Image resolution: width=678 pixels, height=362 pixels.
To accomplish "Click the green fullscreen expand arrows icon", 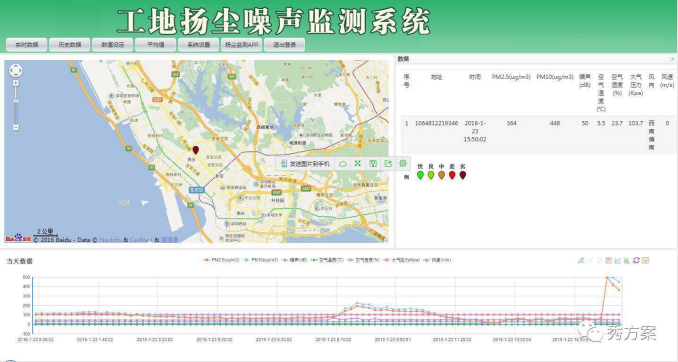I will [x=358, y=163].
